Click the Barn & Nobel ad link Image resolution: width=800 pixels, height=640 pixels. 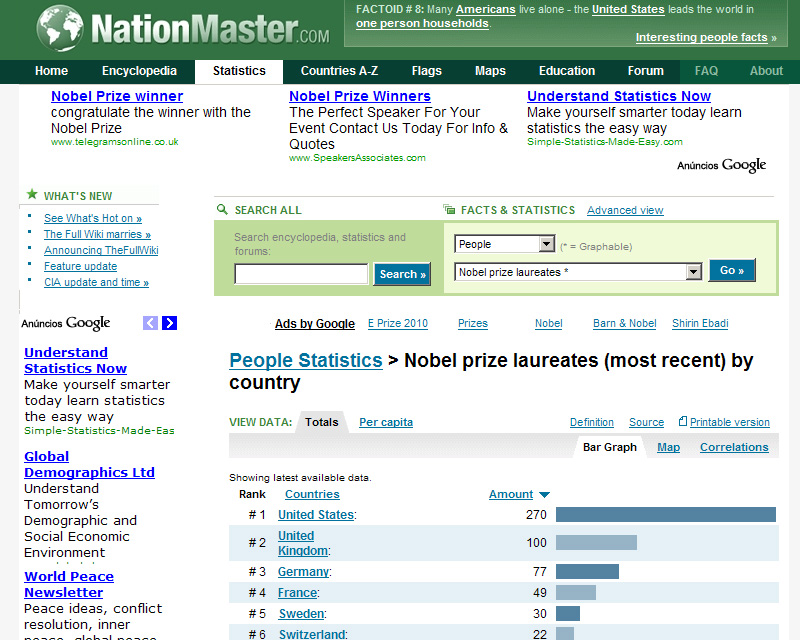624,323
